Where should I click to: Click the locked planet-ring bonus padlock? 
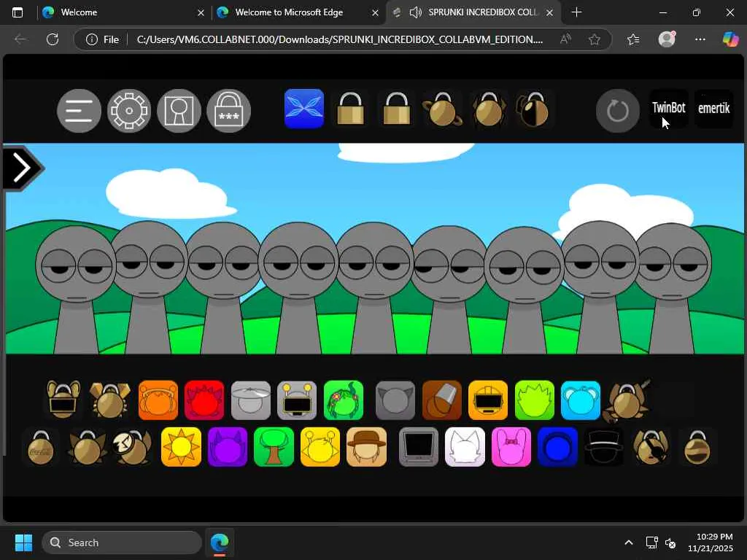[443, 109]
